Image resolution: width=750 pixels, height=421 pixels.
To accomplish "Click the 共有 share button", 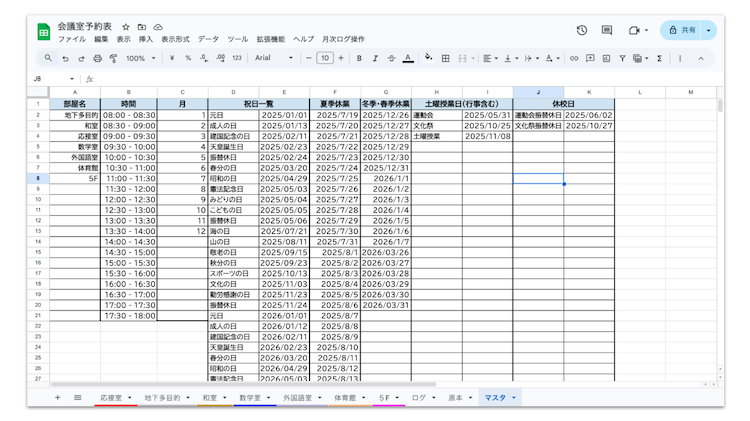I will click(684, 31).
